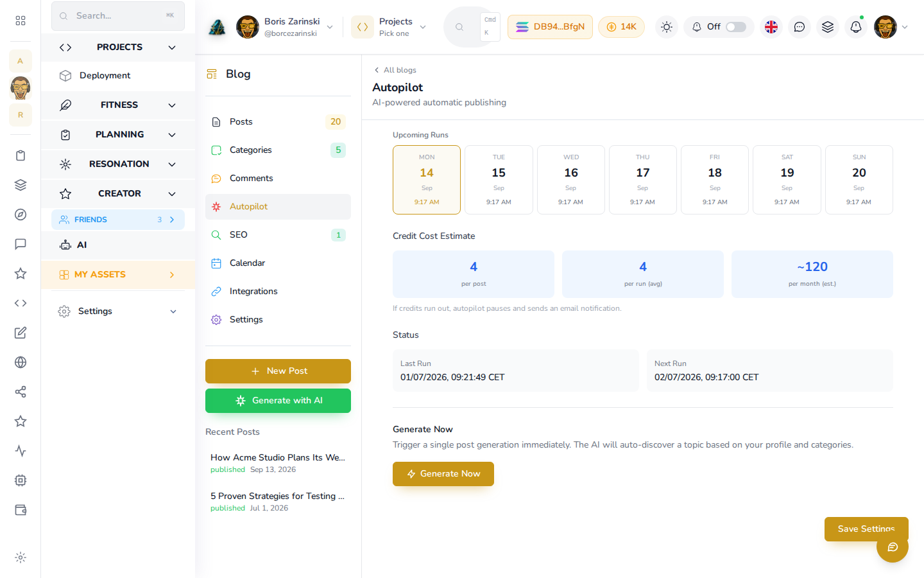Open the compass icon in left rail
This screenshot has height=578, width=924.
coord(21,215)
